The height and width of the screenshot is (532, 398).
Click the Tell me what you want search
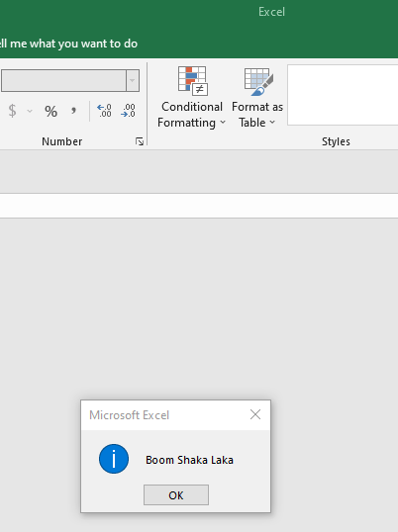coord(69,44)
